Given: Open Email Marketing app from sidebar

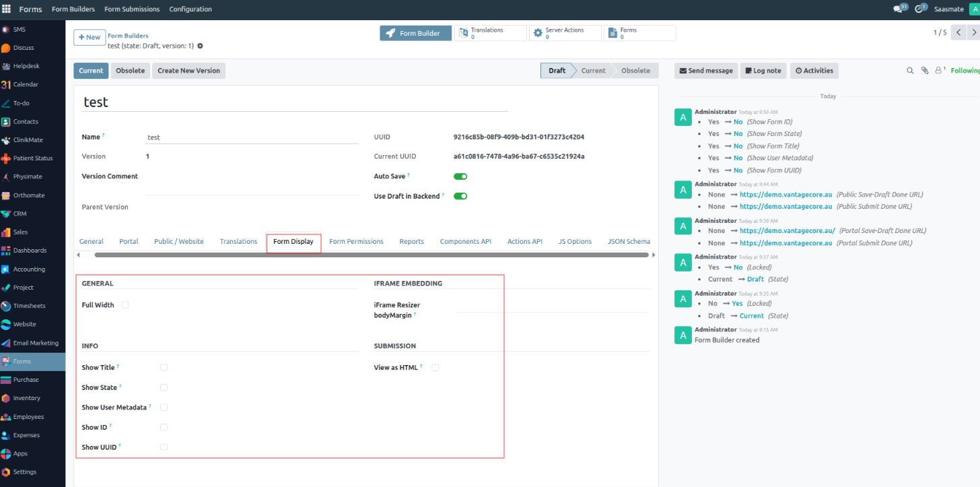Looking at the screenshot, I should tap(35, 343).
